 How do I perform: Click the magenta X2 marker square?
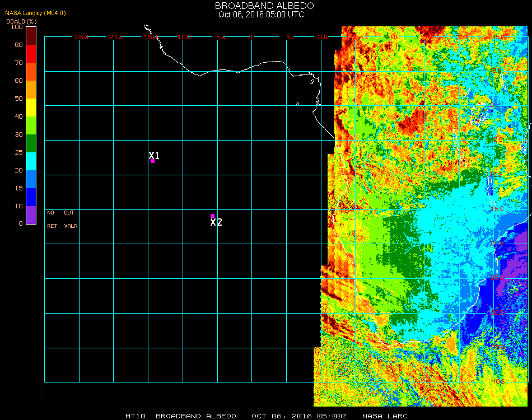(212, 216)
